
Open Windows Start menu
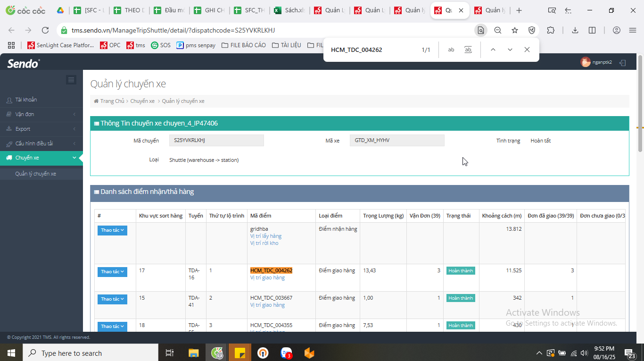point(11,353)
